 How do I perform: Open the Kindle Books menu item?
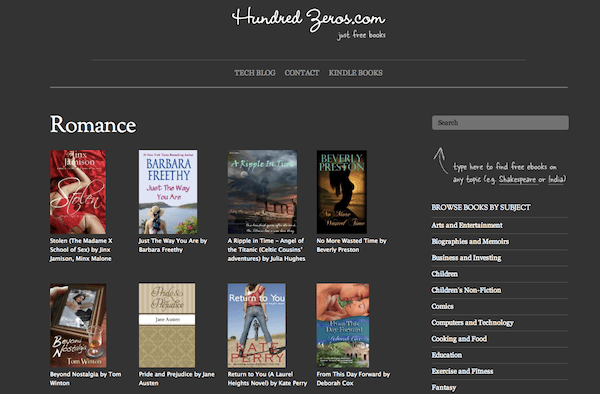tap(355, 73)
